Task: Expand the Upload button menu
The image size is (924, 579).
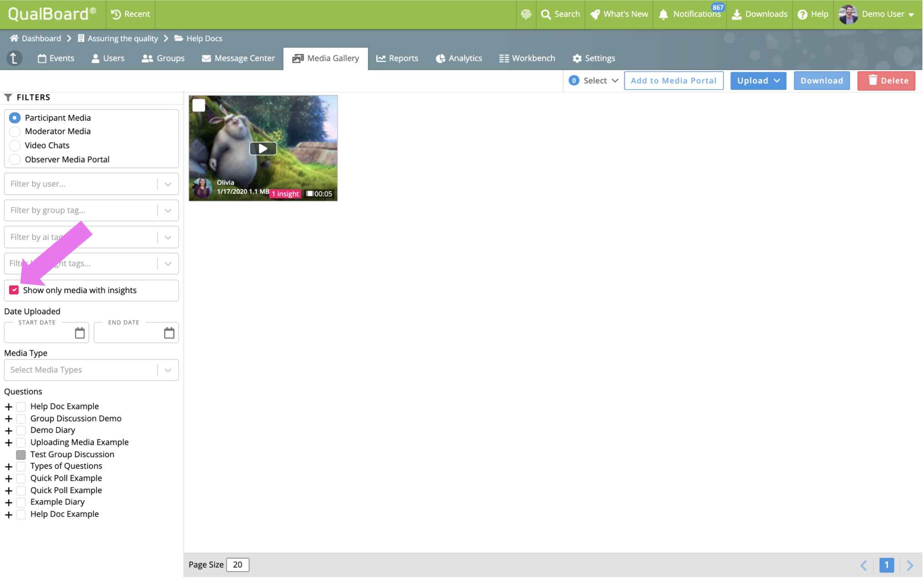Action: [x=758, y=81]
